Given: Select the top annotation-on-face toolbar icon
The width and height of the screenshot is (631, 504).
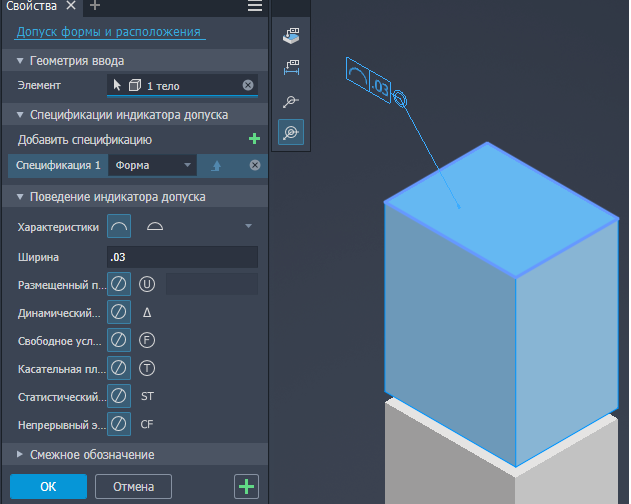Looking at the screenshot, I should pyautogui.click(x=291, y=36).
